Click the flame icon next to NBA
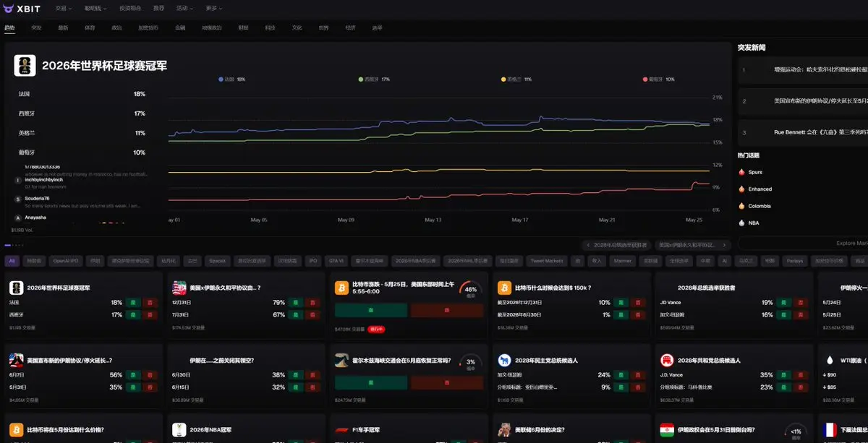Image resolution: width=868 pixels, height=443 pixels. click(741, 223)
